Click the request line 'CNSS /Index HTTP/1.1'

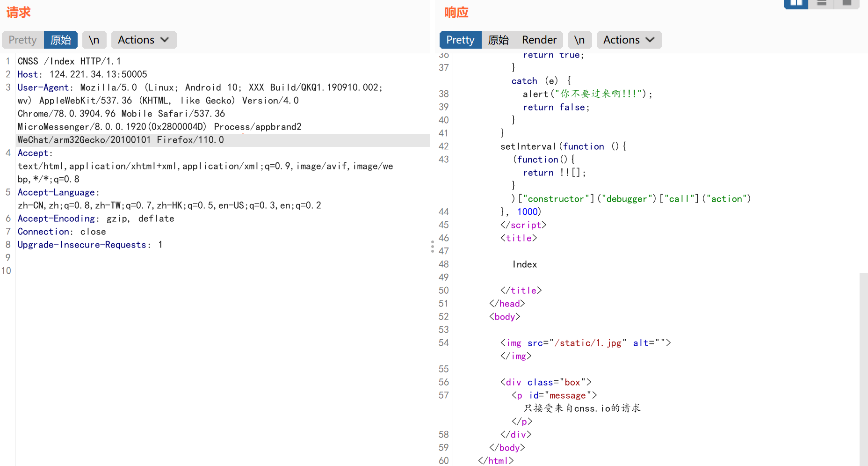(69, 61)
